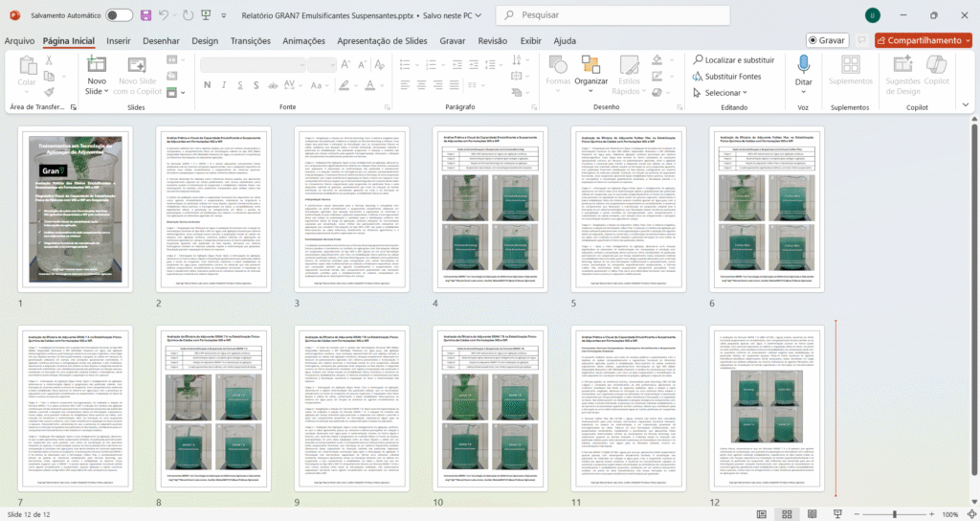Click the Save icon in the title bar
The width and height of the screenshot is (980, 521).
tap(145, 15)
